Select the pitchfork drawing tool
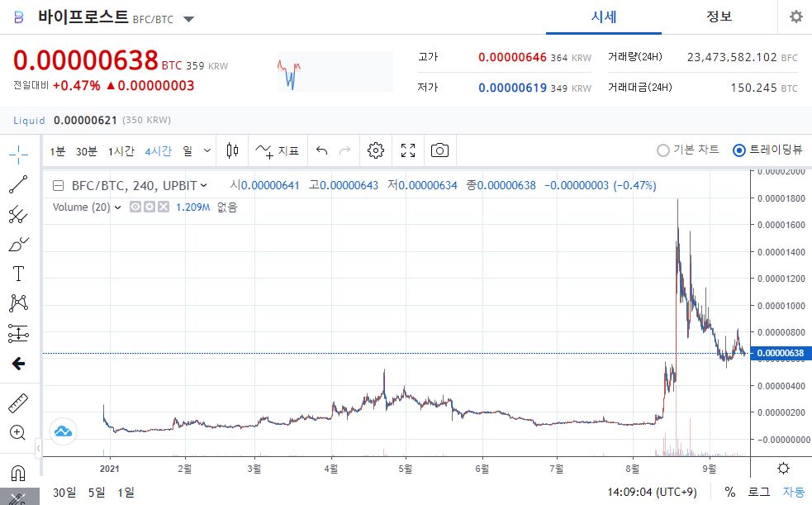812x505 pixels. click(x=19, y=214)
